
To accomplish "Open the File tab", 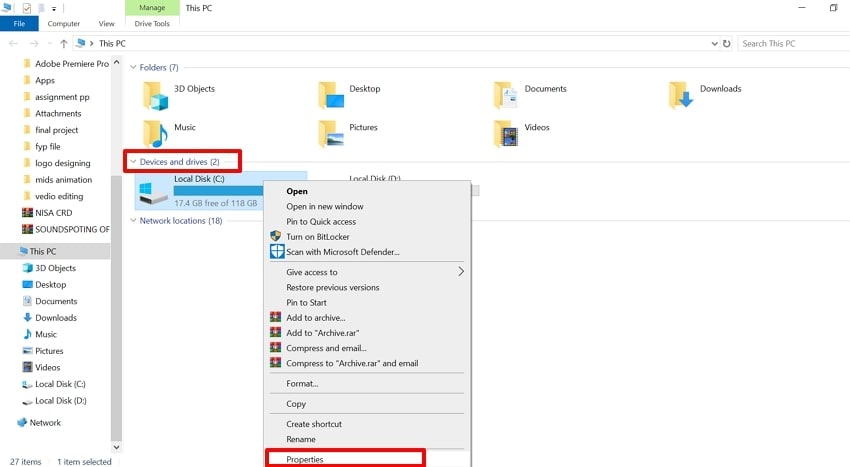I will tap(19, 24).
